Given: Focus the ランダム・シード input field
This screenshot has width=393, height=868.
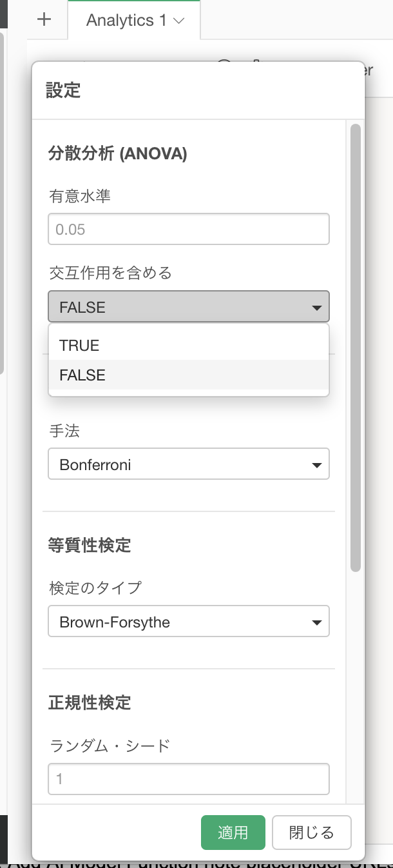Looking at the screenshot, I should click(189, 779).
